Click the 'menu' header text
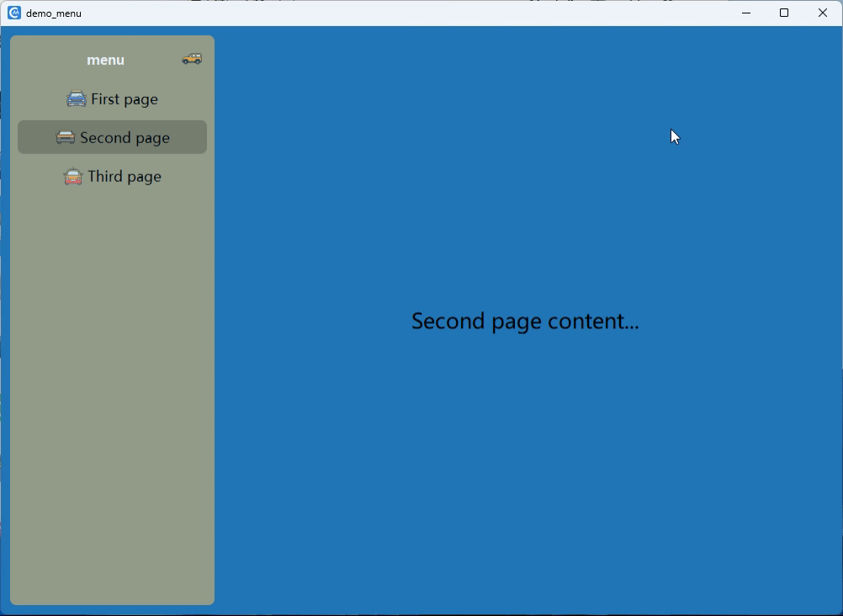 (x=105, y=60)
